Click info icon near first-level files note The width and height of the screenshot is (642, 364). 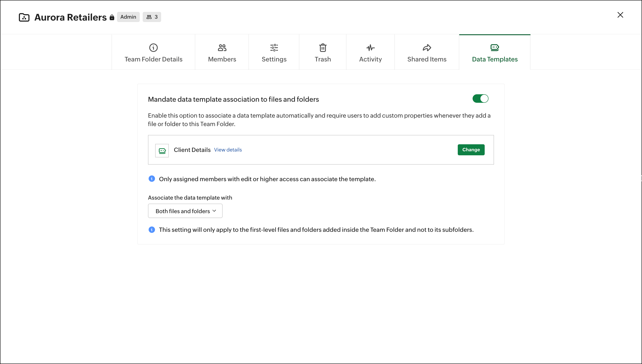coord(152,229)
